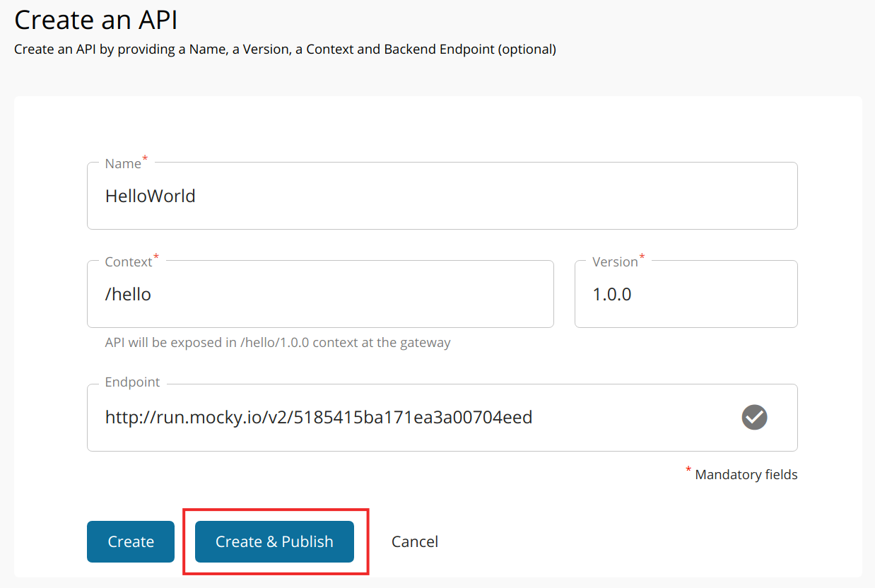Click the red asterisk next to Name
875x588 pixels.
[x=146, y=158]
